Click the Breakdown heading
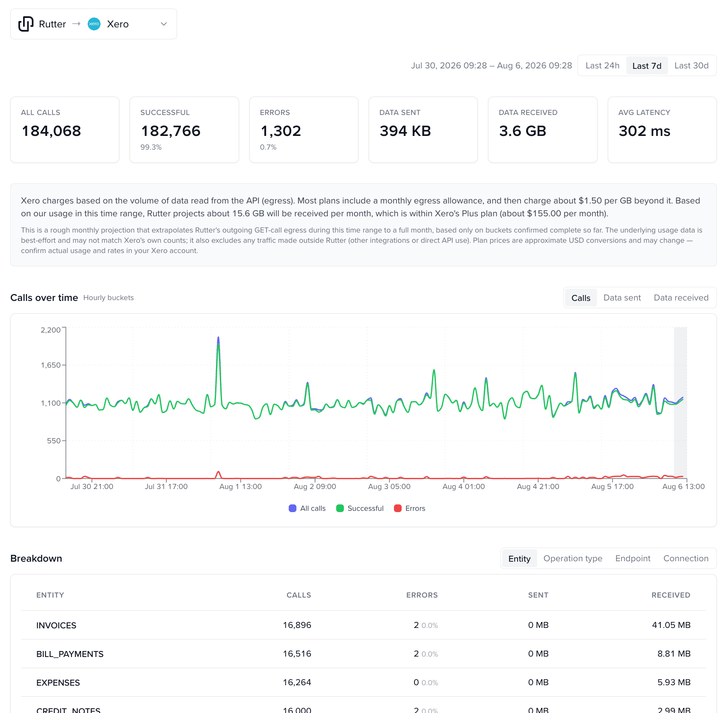Screen dimensions: 728x713 pyautogui.click(x=36, y=558)
